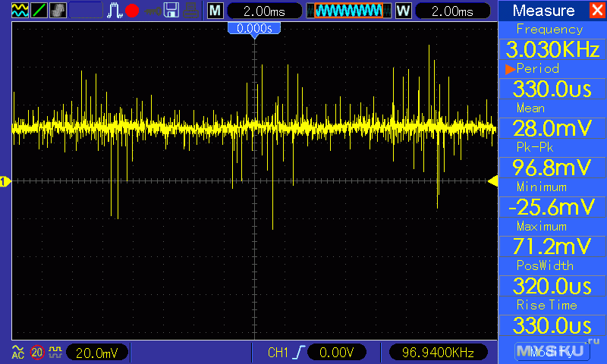The image size is (607, 364).
Task: Toggle the red circled 20 bandwidth limit
Action: (x=37, y=352)
